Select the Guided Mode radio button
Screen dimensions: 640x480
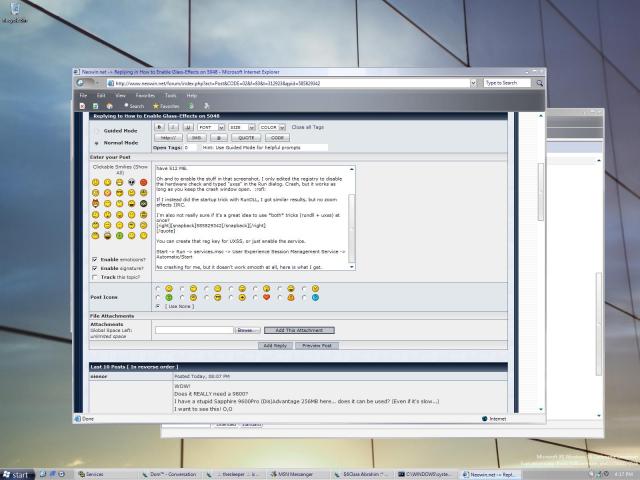point(97,131)
